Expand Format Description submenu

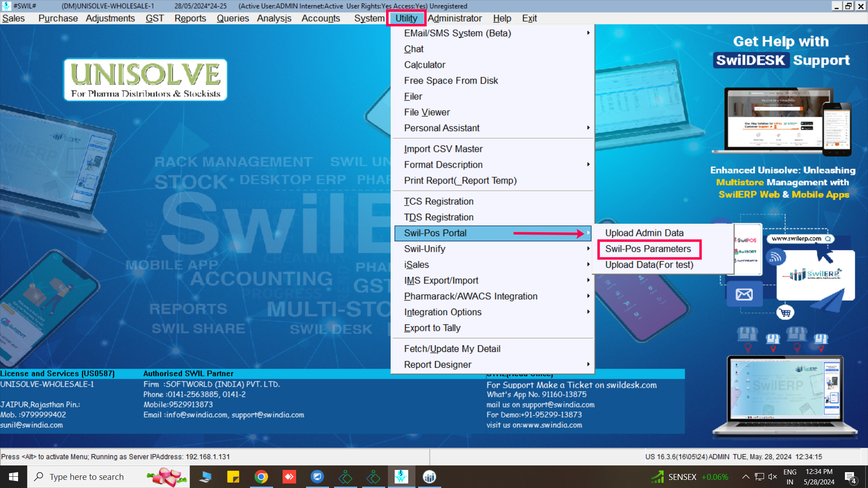click(x=493, y=164)
